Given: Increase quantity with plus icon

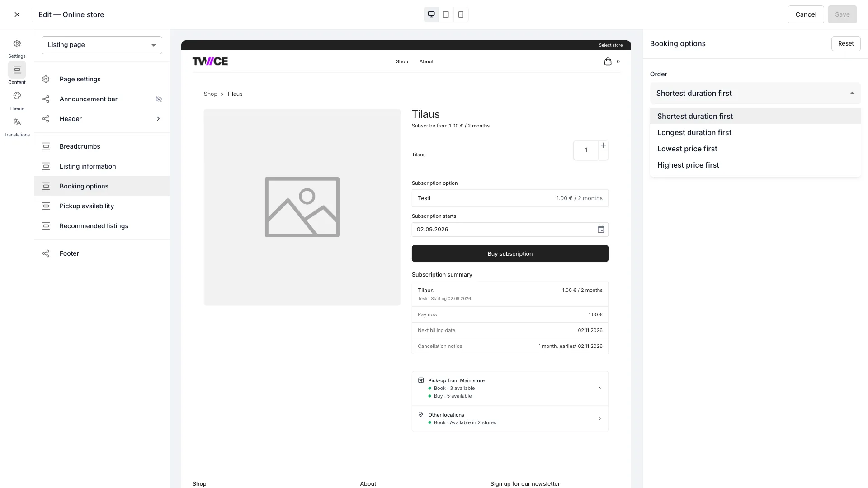Looking at the screenshot, I should point(603,145).
